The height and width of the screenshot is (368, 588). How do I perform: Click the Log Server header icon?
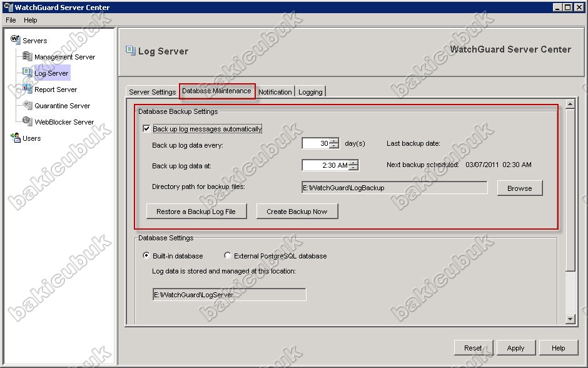click(x=131, y=50)
